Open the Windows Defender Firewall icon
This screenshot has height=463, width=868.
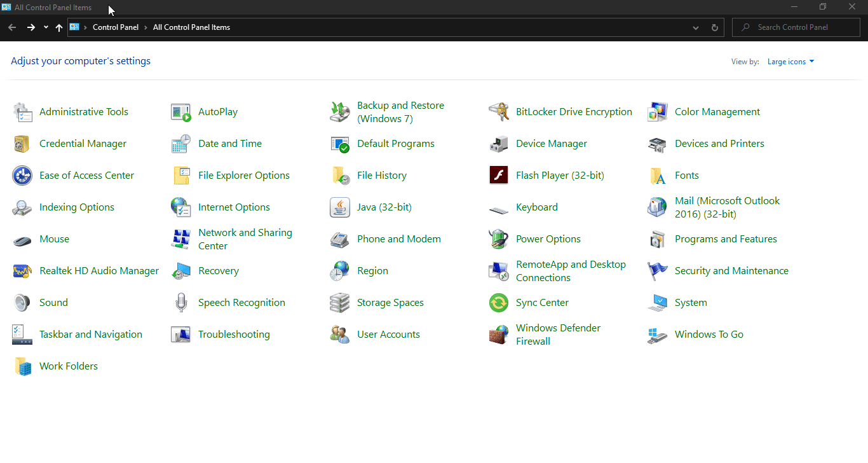[x=499, y=335]
